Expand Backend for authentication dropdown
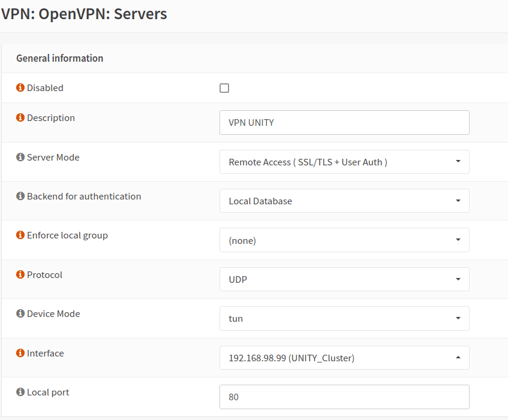This screenshot has height=420, width=508. (344, 201)
